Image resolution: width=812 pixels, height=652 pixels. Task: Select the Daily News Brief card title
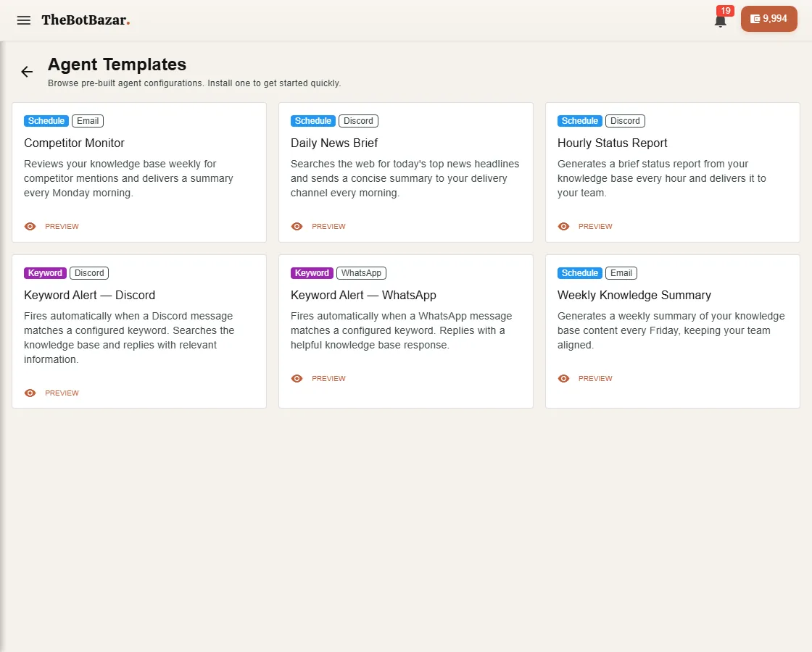334,143
